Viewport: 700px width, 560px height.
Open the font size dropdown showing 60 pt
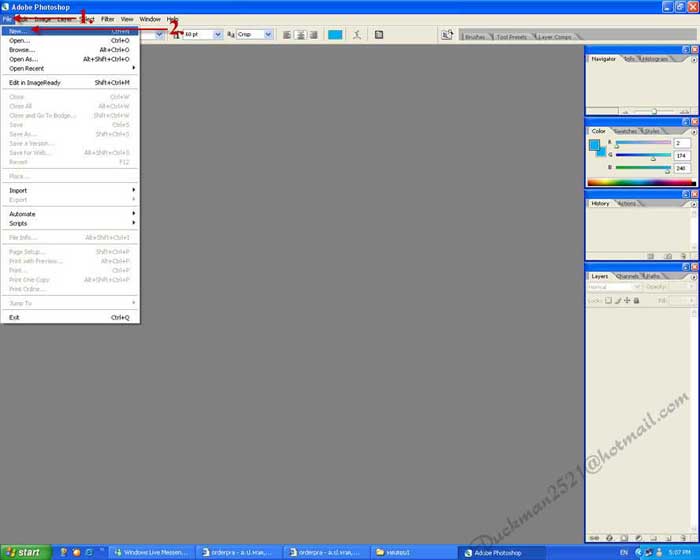click(x=217, y=35)
